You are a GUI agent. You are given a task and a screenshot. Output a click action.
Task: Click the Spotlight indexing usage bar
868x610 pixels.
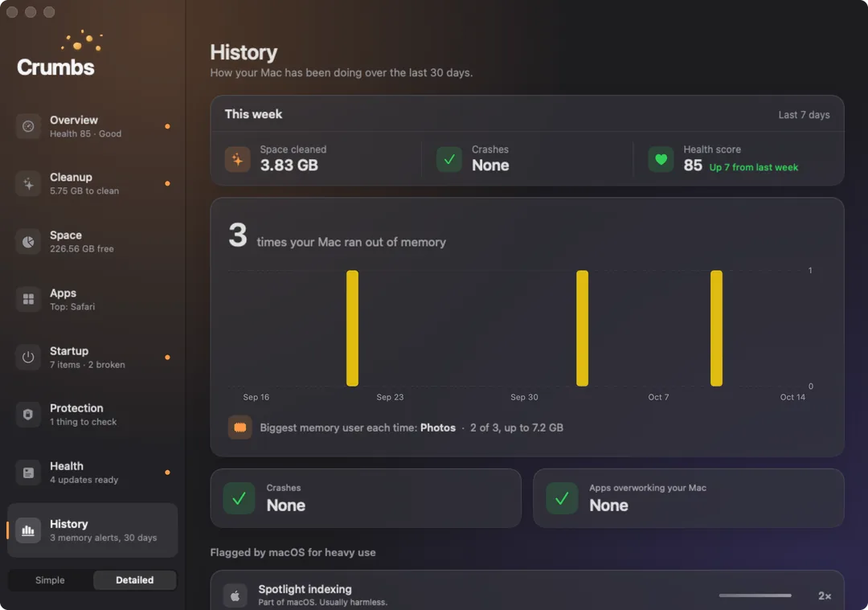click(x=755, y=596)
